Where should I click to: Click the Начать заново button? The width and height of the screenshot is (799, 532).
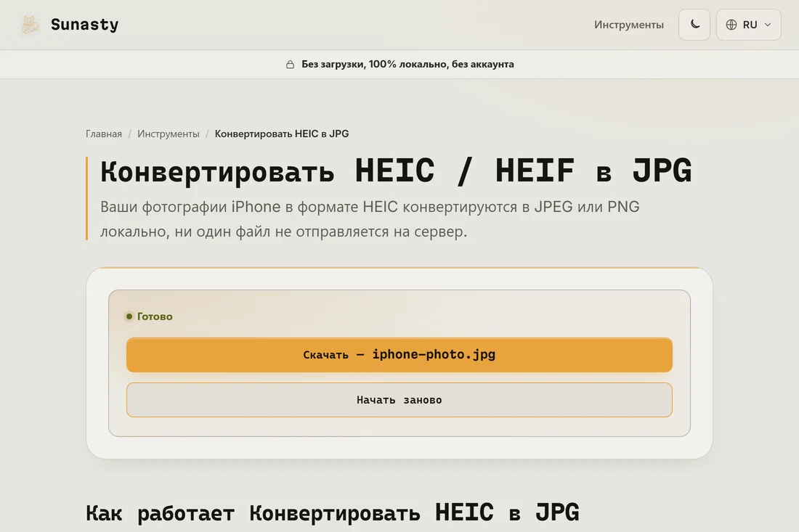click(x=399, y=400)
